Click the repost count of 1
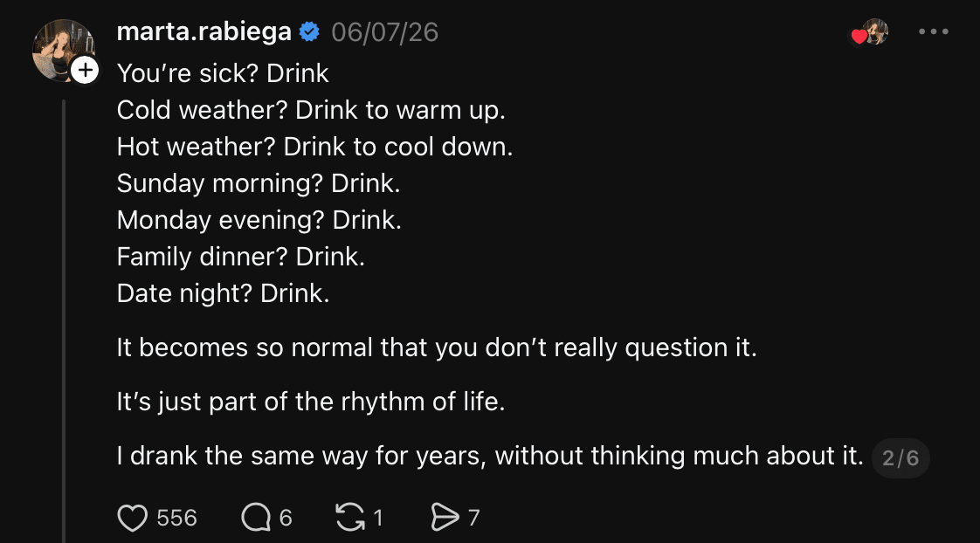Viewport: 980px width, 543px height. tap(378, 518)
